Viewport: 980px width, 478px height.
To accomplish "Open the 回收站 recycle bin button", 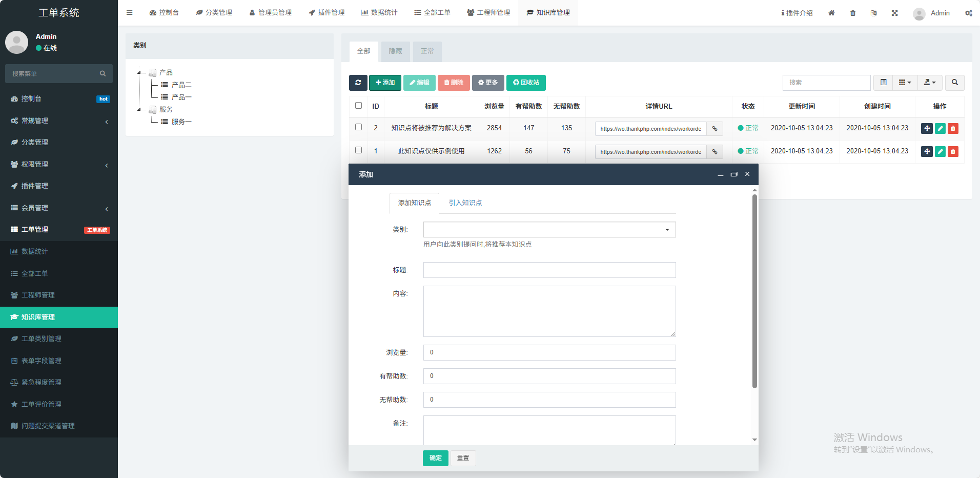I will (x=526, y=83).
